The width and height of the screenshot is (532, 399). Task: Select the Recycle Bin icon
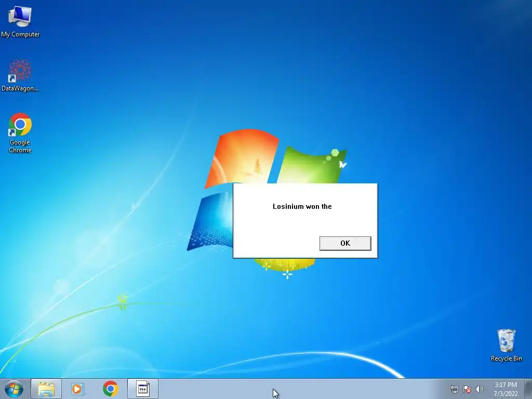506,345
